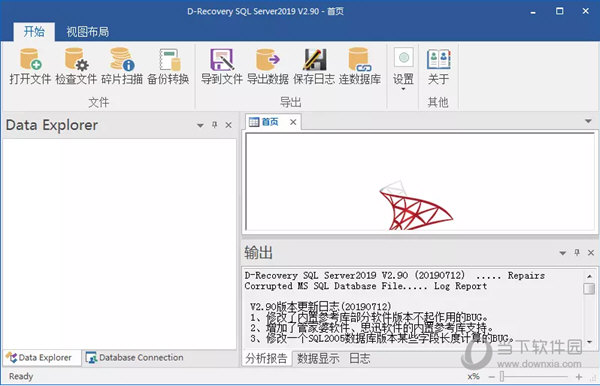Open the 关于 about dialog
The height and width of the screenshot is (386, 600).
439,66
